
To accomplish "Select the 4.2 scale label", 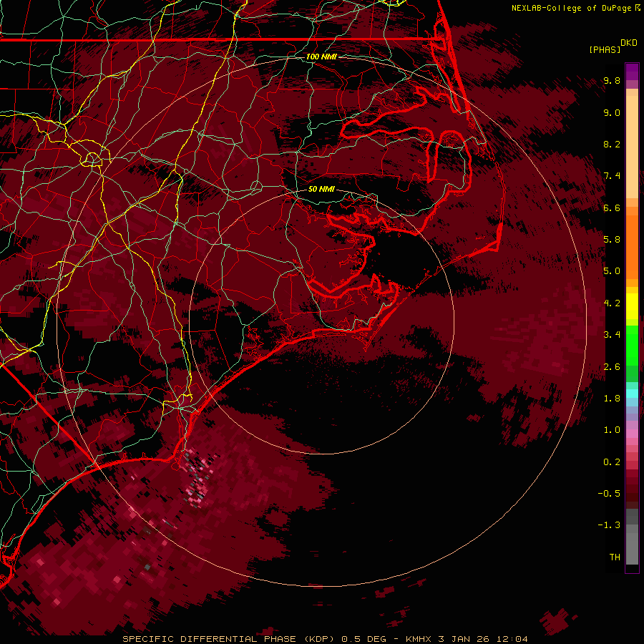I will click(x=612, y=303).
